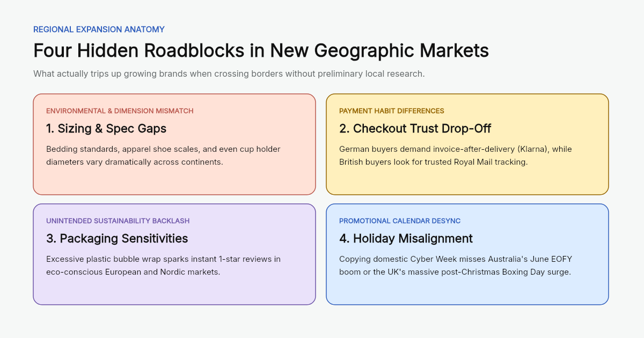This screenshot has height=338, width=644.
Task: Select the '2. Checkout Trust Drop-Off' heading
Action: [415, 129]
